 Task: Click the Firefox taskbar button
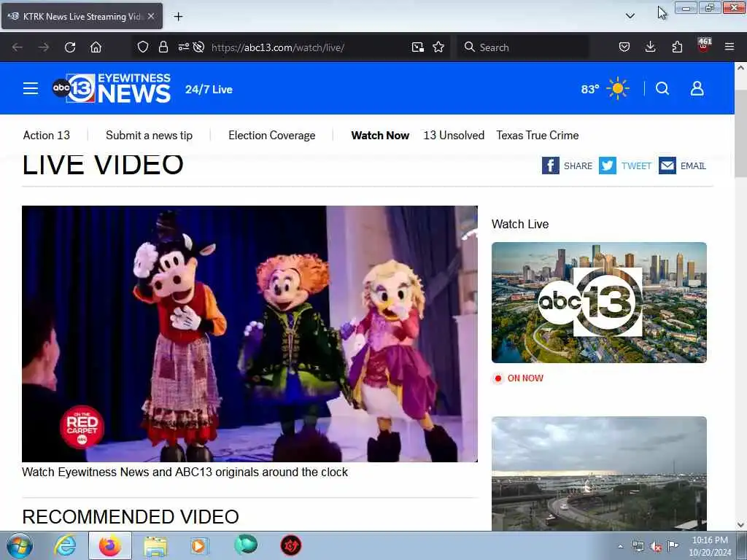point(110,545)
